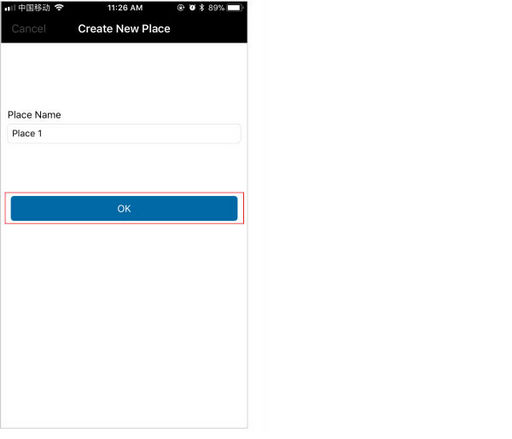Confirm with the blue OK button
This screenshot has width=512, height=439.
124,208
